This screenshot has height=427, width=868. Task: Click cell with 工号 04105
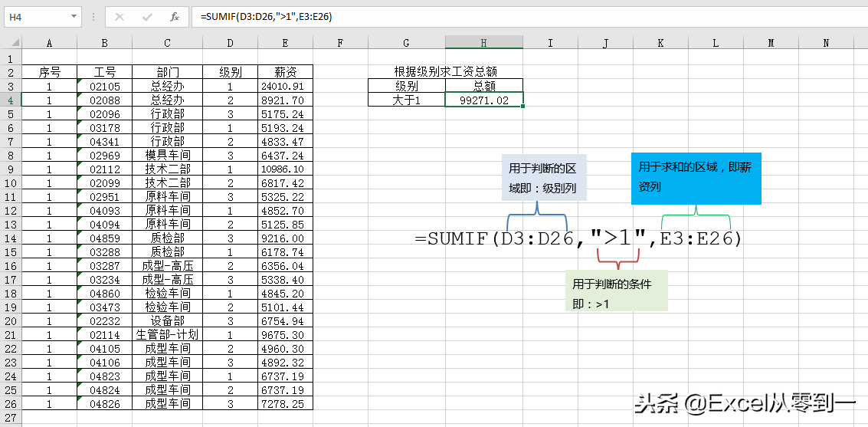[x=105, y=348]
